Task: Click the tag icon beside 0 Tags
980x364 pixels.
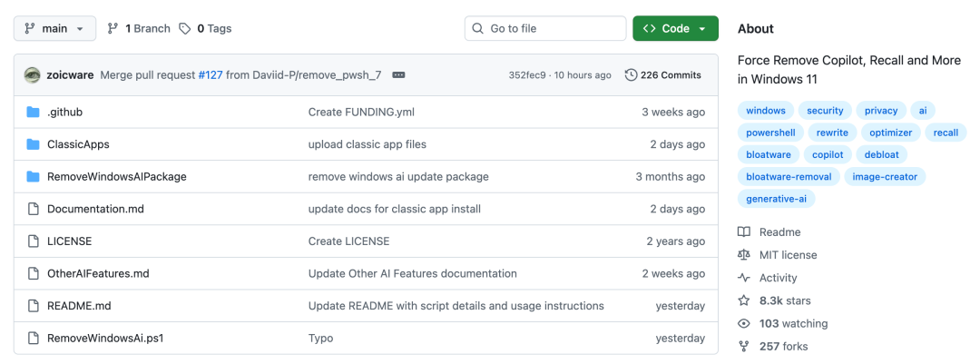Action: 184,28
